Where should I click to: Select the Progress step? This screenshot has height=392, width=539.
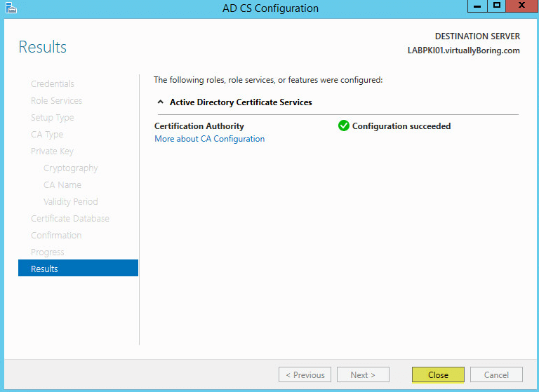tap(48, 252)
